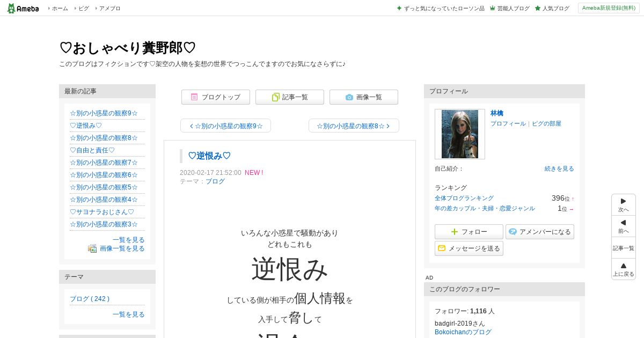The height and width of the screenshot is (338, 644).
Task: Click 上に戻る floating button
Action: coord(624,269)
